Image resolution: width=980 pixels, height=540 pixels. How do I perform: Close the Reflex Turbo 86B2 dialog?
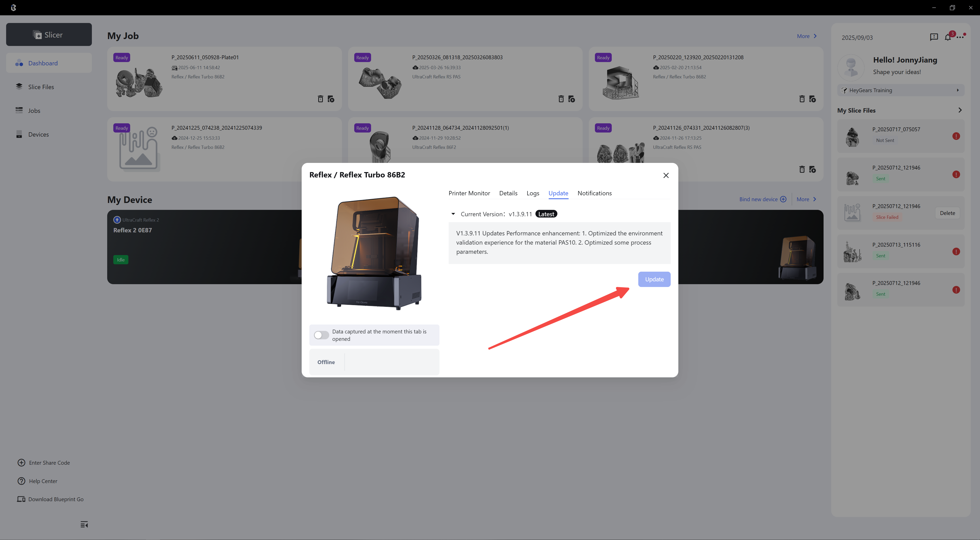[x=666, y=175]
